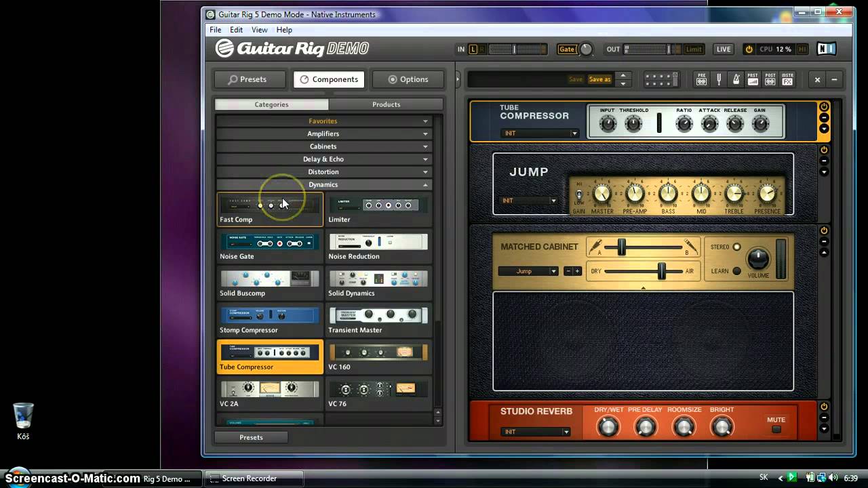Click the Matched Cabinet A/B mic slider
The width and height of the screenshot is (868, 488).
(621, 247)
